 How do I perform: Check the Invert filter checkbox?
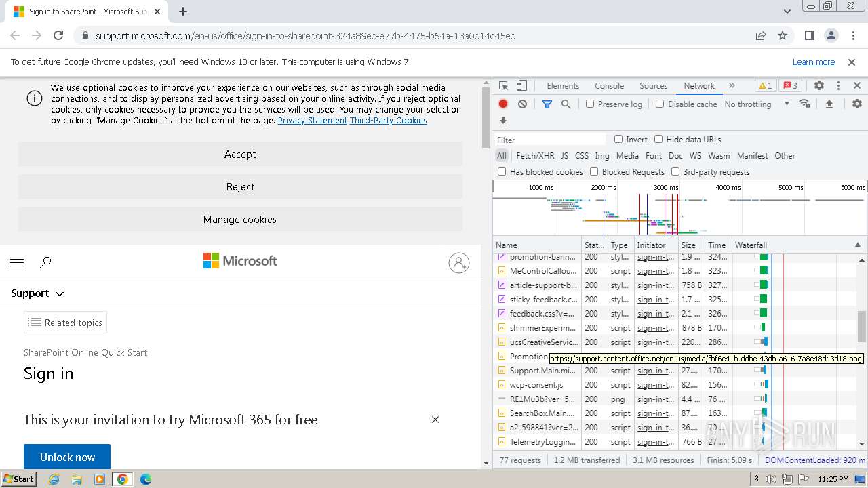[x=618, y=139]
